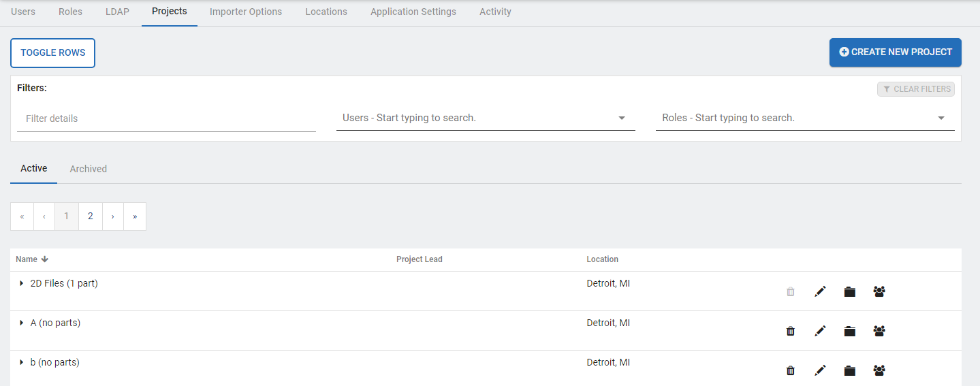Viewport: 980px width, 386px height.
Task: Expand the 2D Files project row
Action: click(22, 284)
